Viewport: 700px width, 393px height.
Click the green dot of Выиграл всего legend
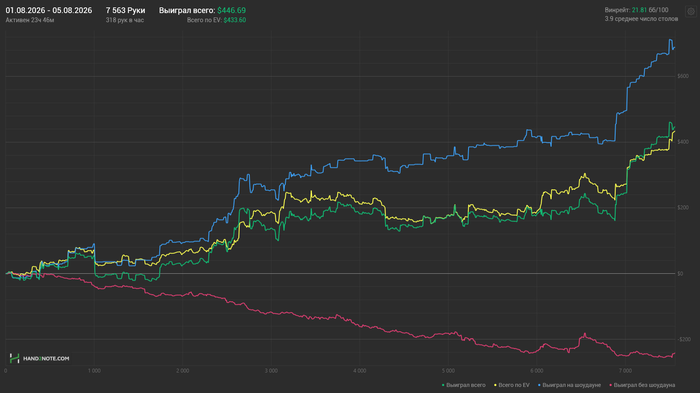443,385
